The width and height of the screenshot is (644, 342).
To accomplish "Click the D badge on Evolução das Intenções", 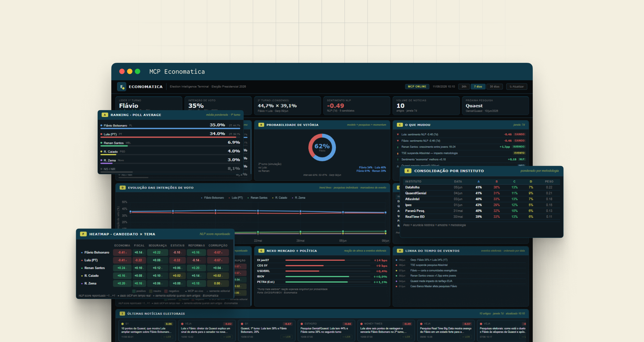I will [x=123, y=188].
